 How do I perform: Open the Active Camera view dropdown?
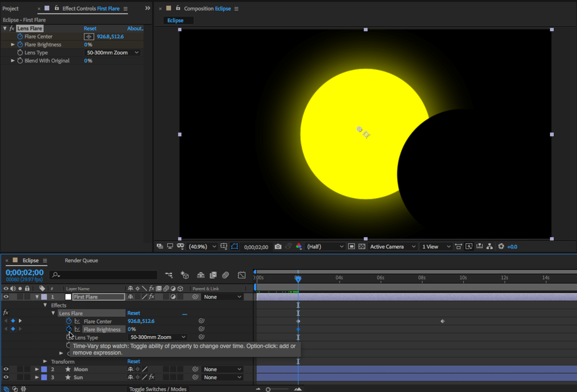coord(392,246)
